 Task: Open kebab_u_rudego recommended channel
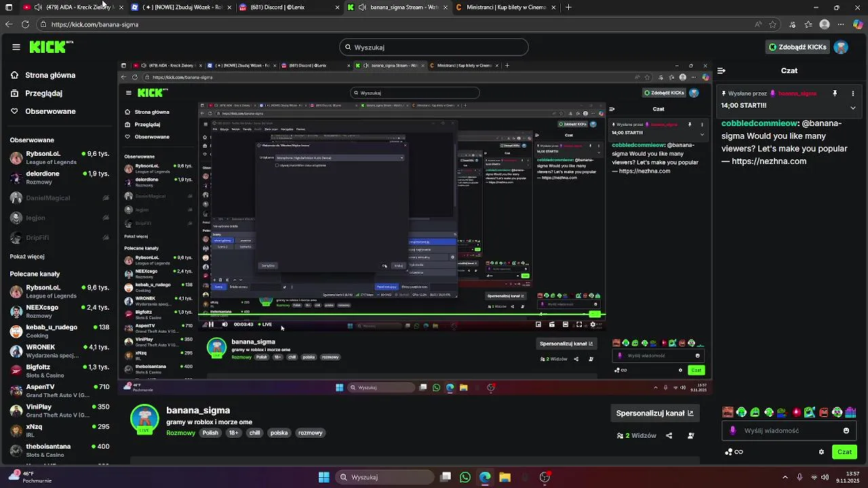coord(60,331)
